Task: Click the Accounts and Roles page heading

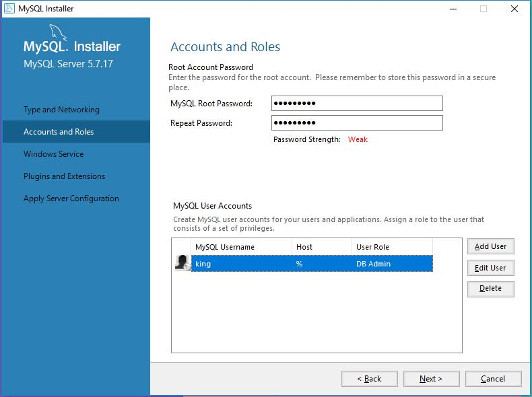Action: (226, 47)
